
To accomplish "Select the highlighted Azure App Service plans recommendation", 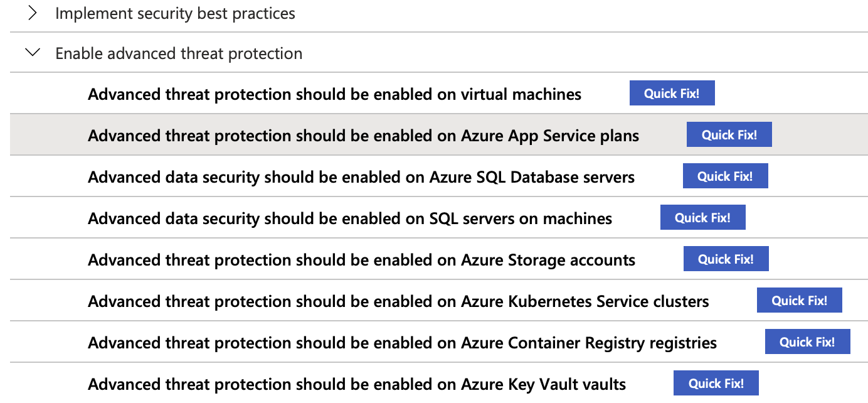I will tap(363, 135).
